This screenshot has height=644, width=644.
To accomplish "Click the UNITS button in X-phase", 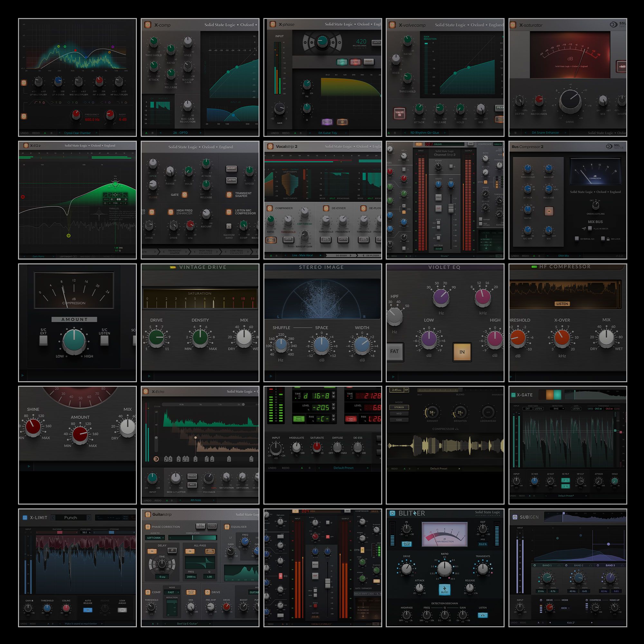I will pyautogui.click(x=377, y=42).
